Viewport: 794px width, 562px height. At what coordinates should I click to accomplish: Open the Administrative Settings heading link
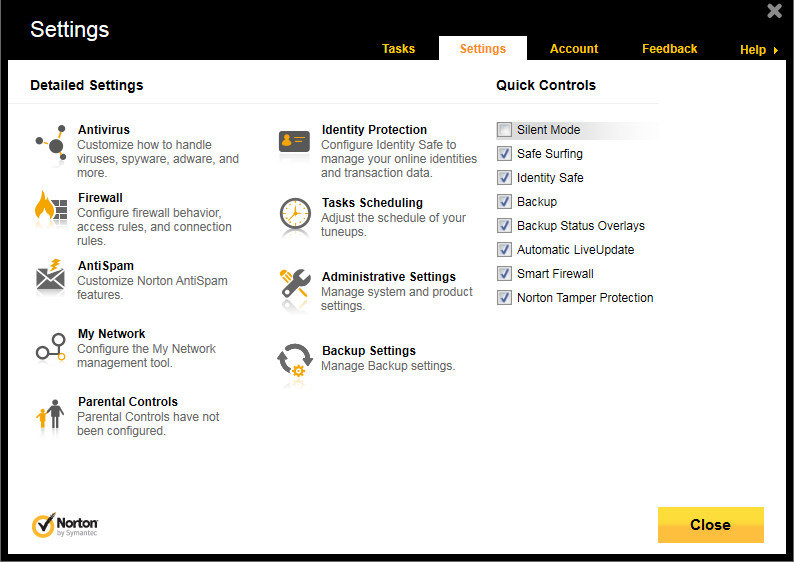point(389,276)
